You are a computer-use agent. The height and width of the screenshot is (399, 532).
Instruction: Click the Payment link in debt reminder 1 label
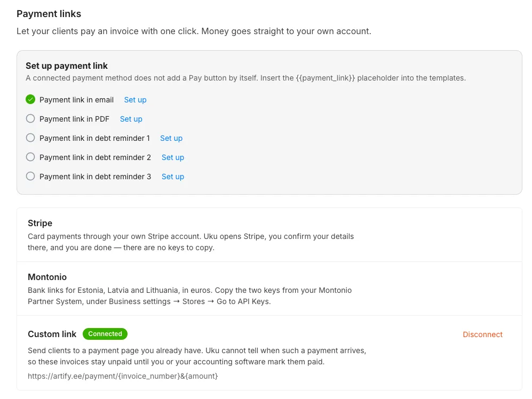(94, 138)
